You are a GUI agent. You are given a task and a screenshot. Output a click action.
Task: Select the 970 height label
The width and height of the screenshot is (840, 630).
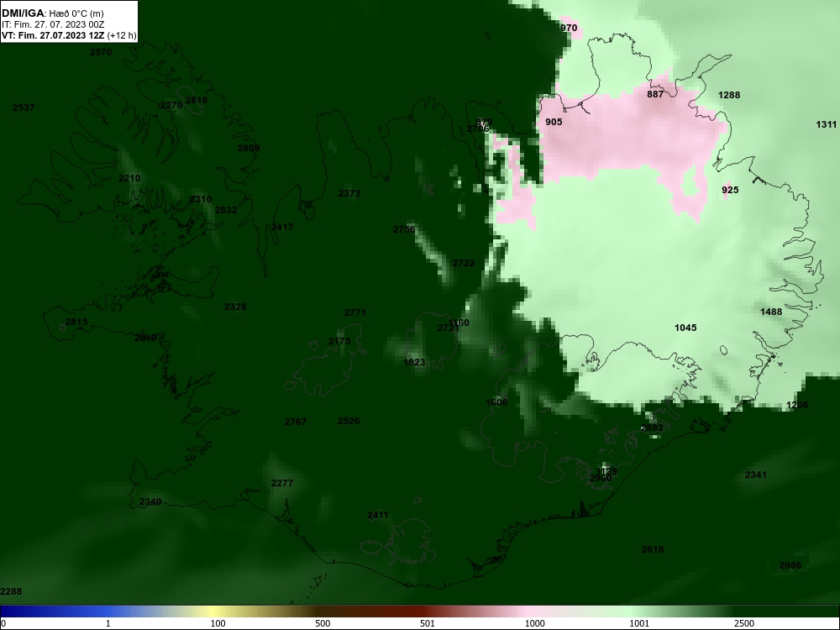click(569, 28)
